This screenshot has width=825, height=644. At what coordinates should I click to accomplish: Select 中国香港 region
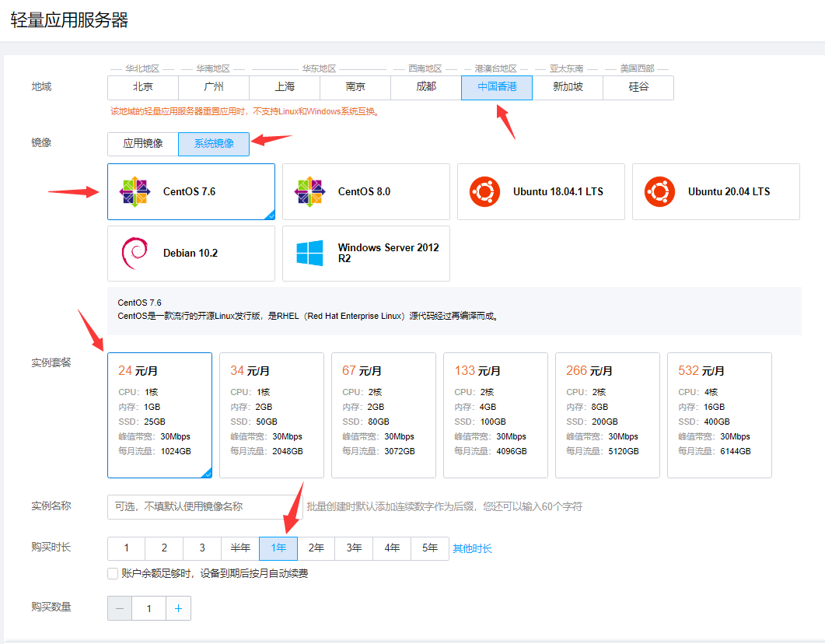pos(497,87)
